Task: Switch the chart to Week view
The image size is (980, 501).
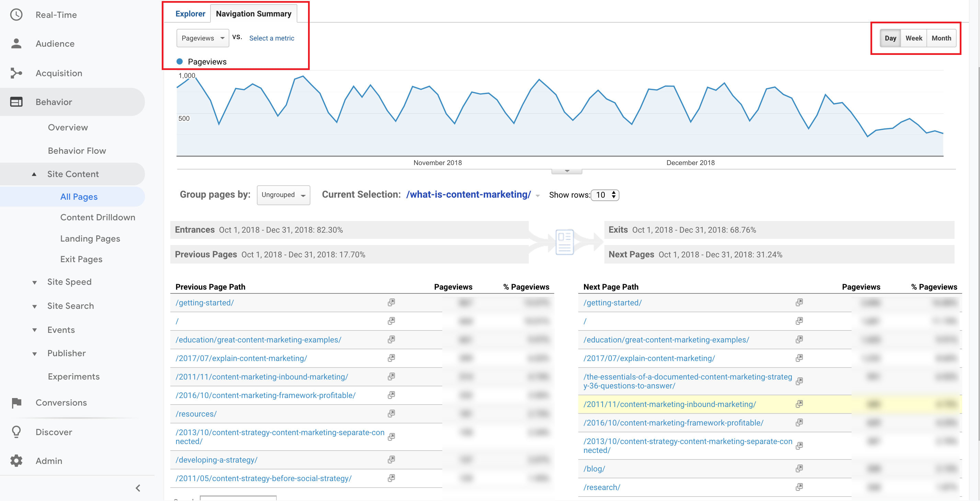Action: [913, 38]
